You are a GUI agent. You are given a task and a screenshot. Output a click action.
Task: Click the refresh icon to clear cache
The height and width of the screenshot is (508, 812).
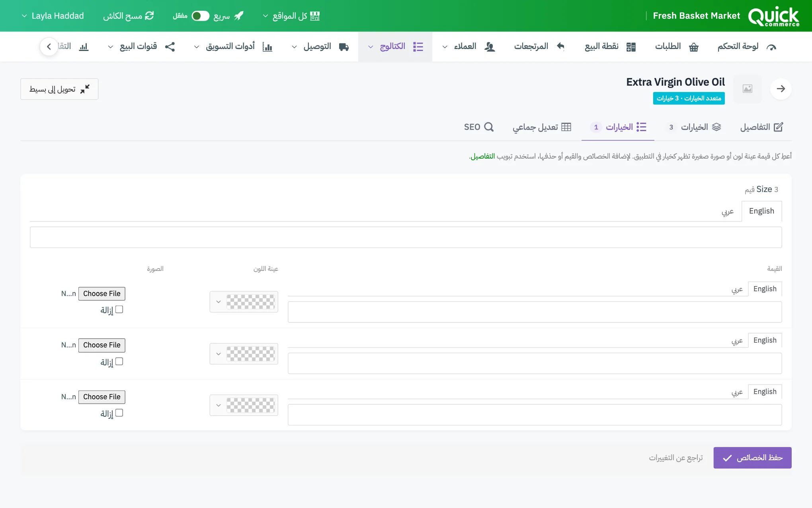point(149,16)
